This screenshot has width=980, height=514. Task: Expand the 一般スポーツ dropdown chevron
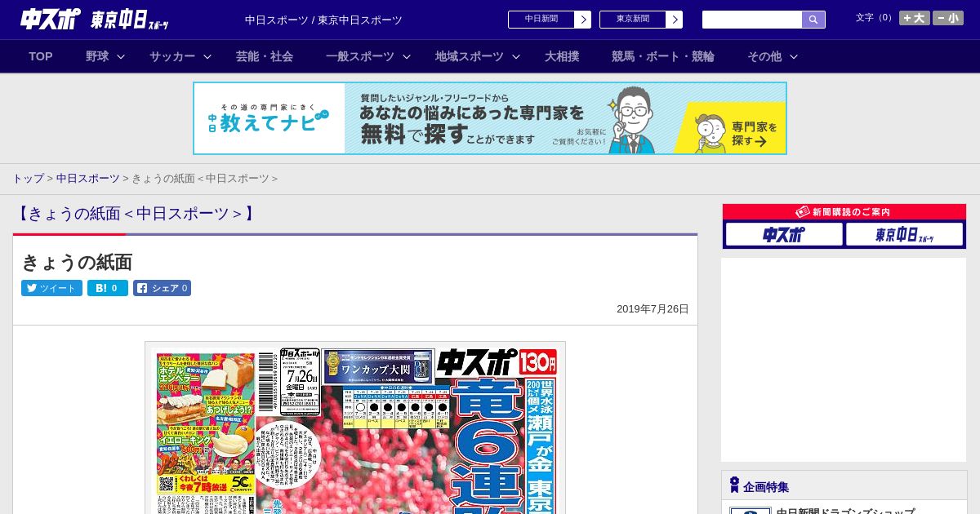[407, 56]
